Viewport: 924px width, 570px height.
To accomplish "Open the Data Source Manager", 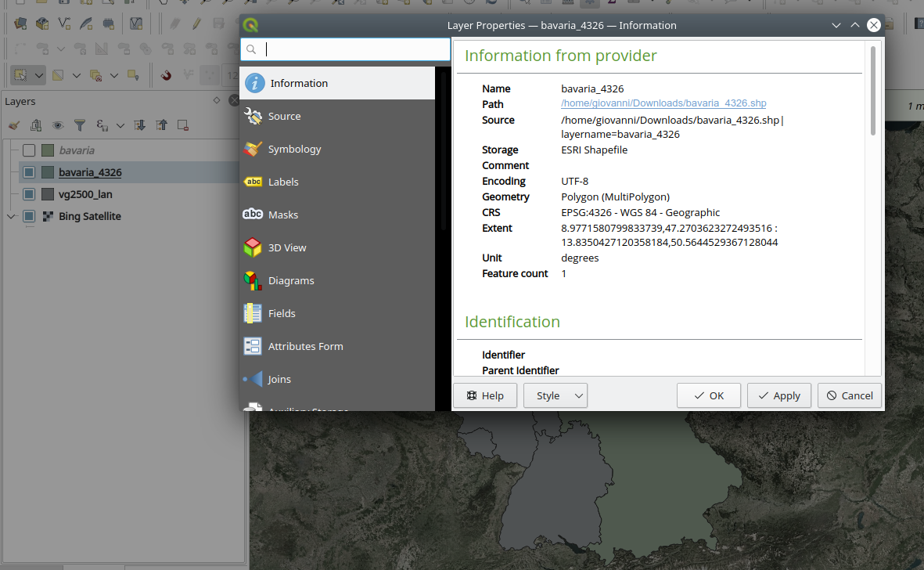I will [20, 23].
